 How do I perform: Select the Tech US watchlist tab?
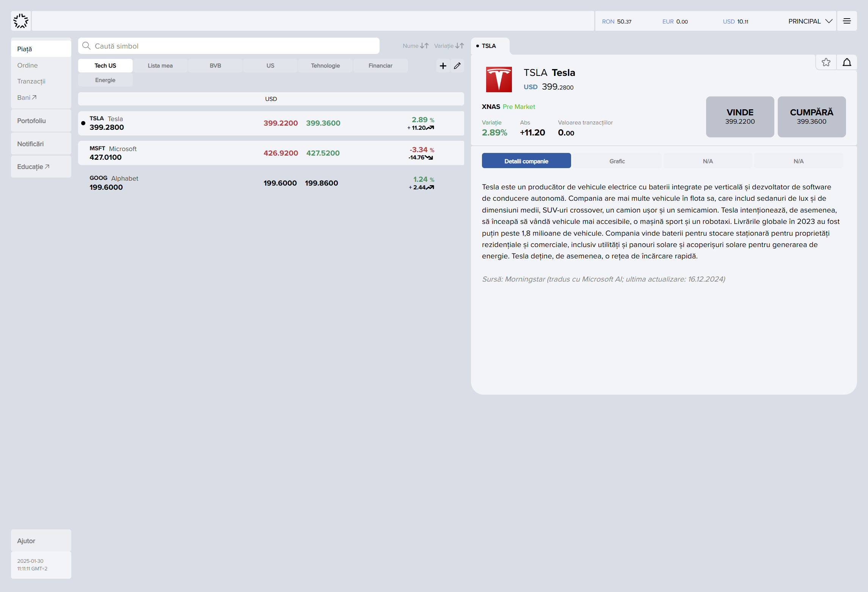[105, 66]
